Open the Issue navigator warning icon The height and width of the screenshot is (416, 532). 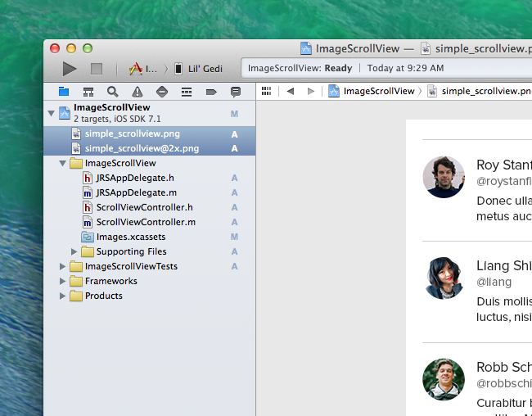(137, 92)
